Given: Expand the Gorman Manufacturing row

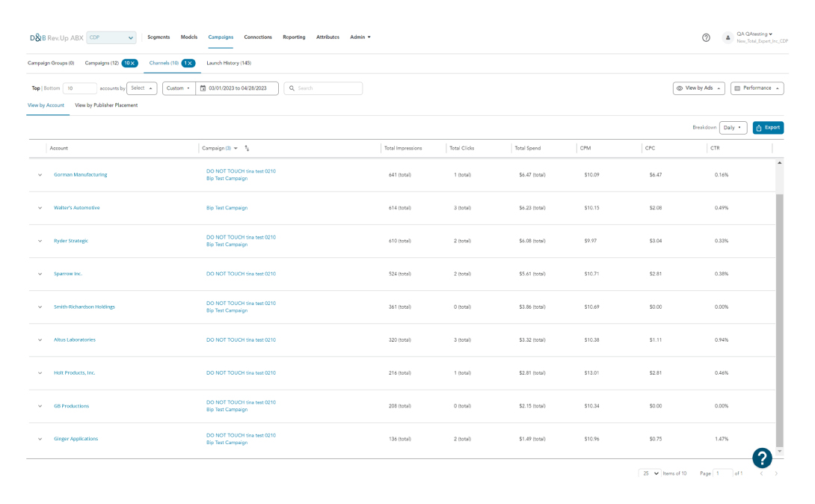Looking at the screenshot, I should coord(40,175).
